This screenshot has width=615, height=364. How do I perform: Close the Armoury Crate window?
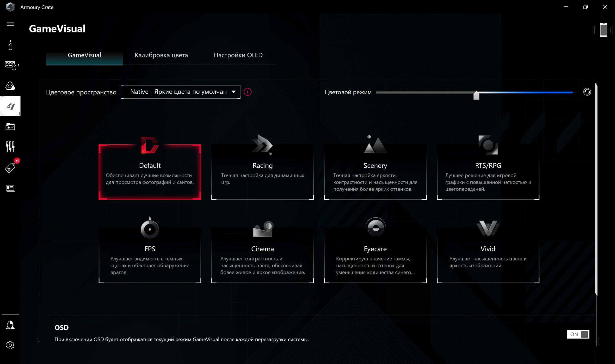(x=605, y=7)
